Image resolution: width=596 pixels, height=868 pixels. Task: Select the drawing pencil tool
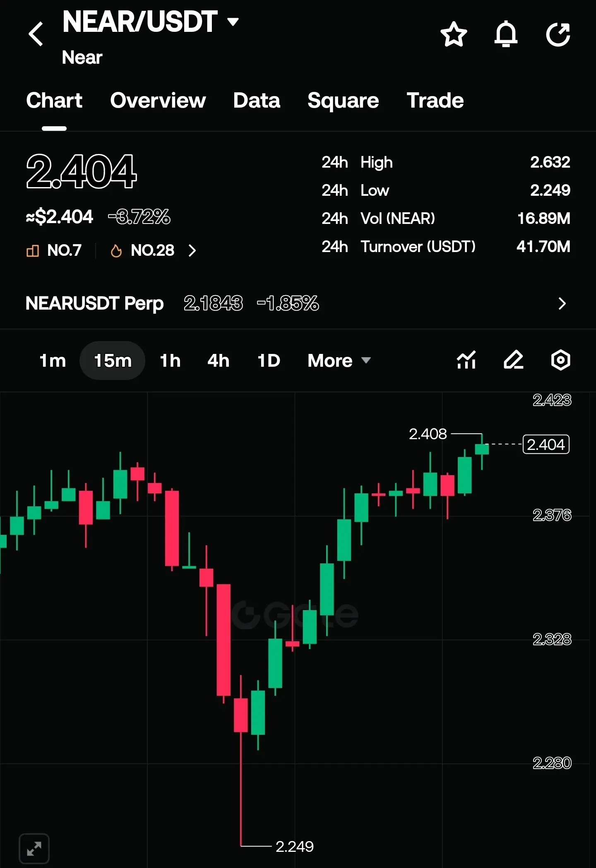coord(514,360)
